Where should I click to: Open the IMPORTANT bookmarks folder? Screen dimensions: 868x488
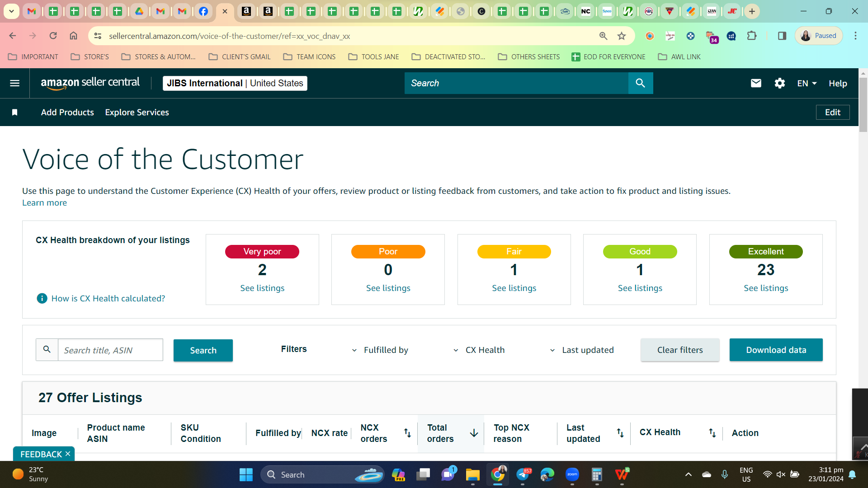pos(33,57)
